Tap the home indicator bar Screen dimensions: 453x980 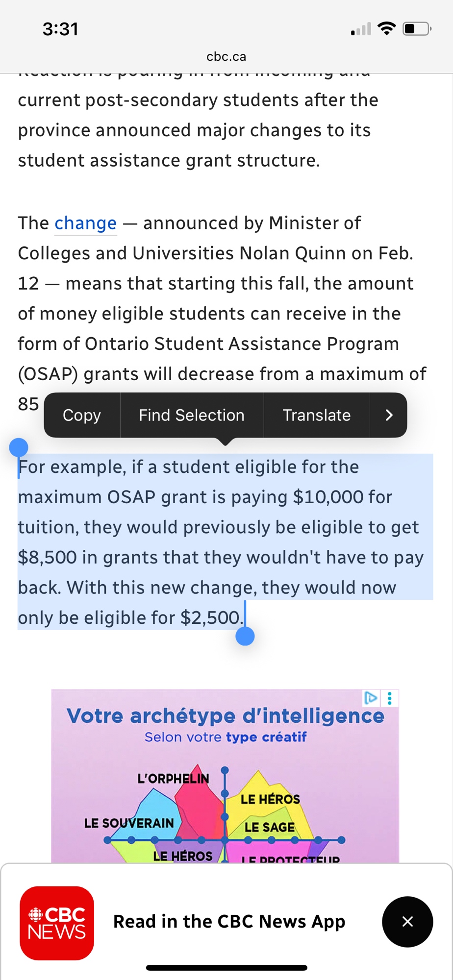click(226, 968)
